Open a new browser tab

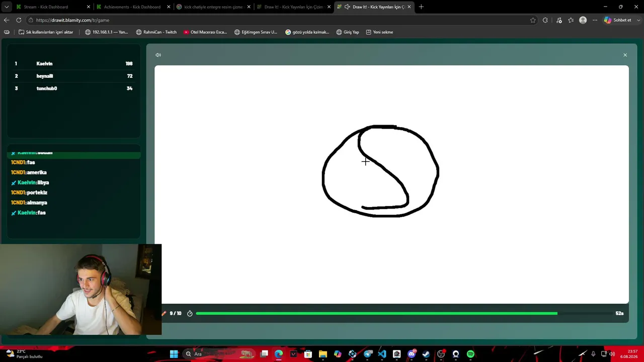pyautogui.click(x=421, y=7)
